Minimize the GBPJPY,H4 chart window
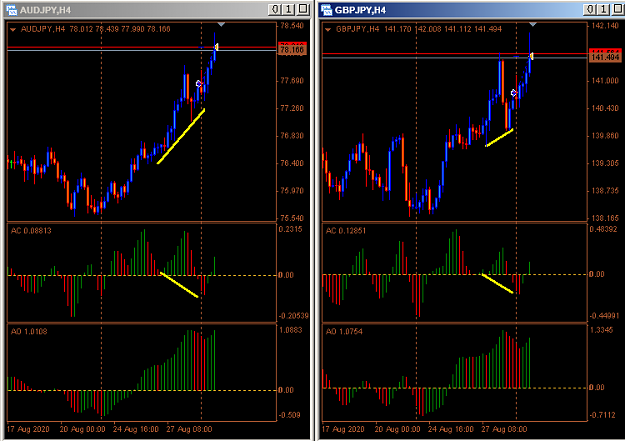This screenshot has height=441, width=625. coord(589,9)
